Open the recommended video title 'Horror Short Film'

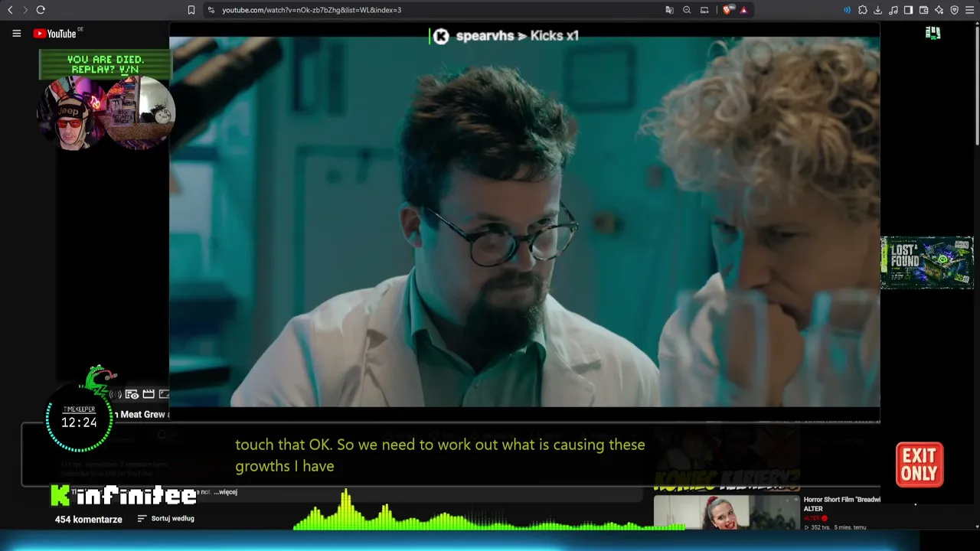click(842, 504)
